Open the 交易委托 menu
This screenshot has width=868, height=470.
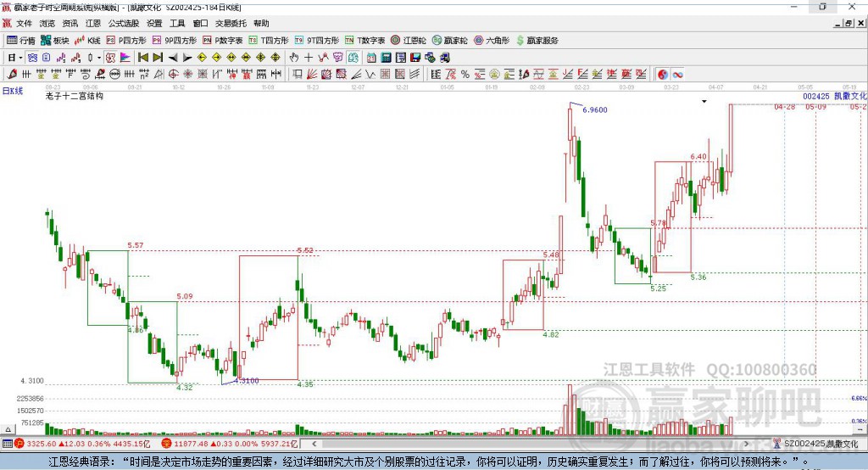(x=231, y=23)
